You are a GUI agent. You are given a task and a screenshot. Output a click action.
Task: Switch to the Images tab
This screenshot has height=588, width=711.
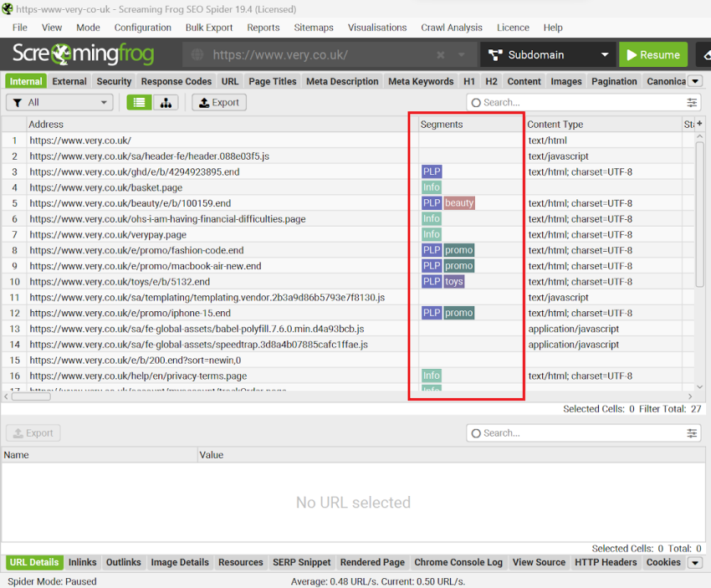(566, 82)
